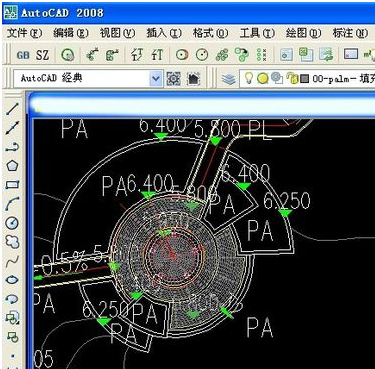Open the 00-palm layer name dropdown
This screenshot has width=375, height=369.
click(343, 79)
